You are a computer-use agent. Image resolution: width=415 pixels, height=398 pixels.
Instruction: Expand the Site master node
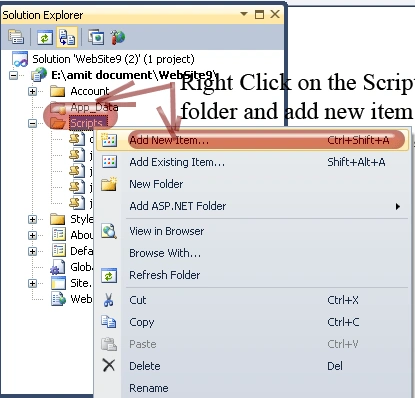tap(32, 283)
